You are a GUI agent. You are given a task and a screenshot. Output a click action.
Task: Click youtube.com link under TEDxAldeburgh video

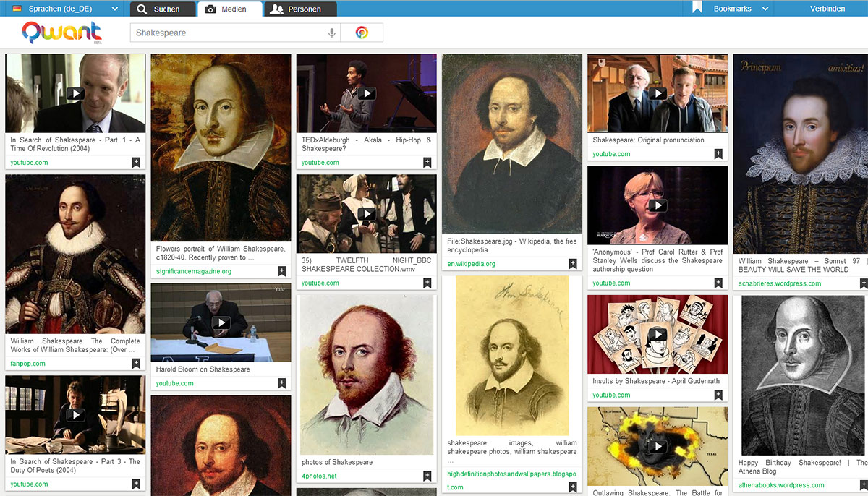pyautogui.click(x=320, y=163)
